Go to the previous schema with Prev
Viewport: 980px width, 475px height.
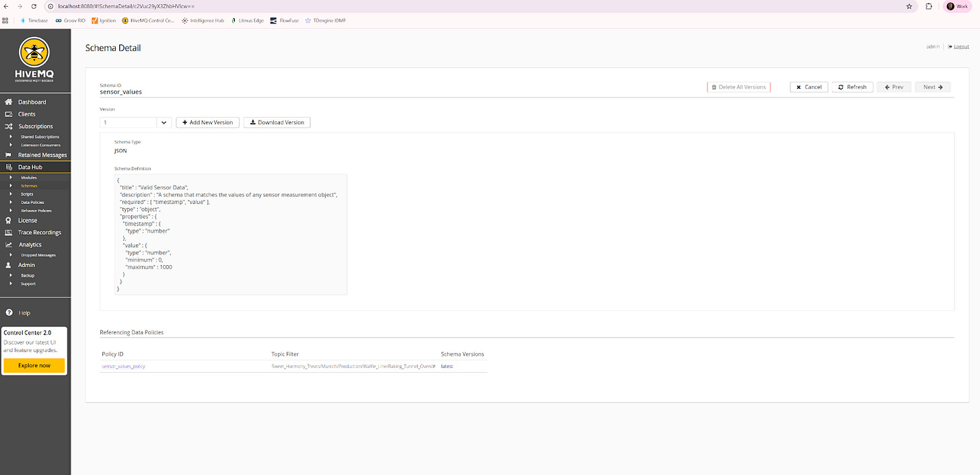tap(894, 87)
